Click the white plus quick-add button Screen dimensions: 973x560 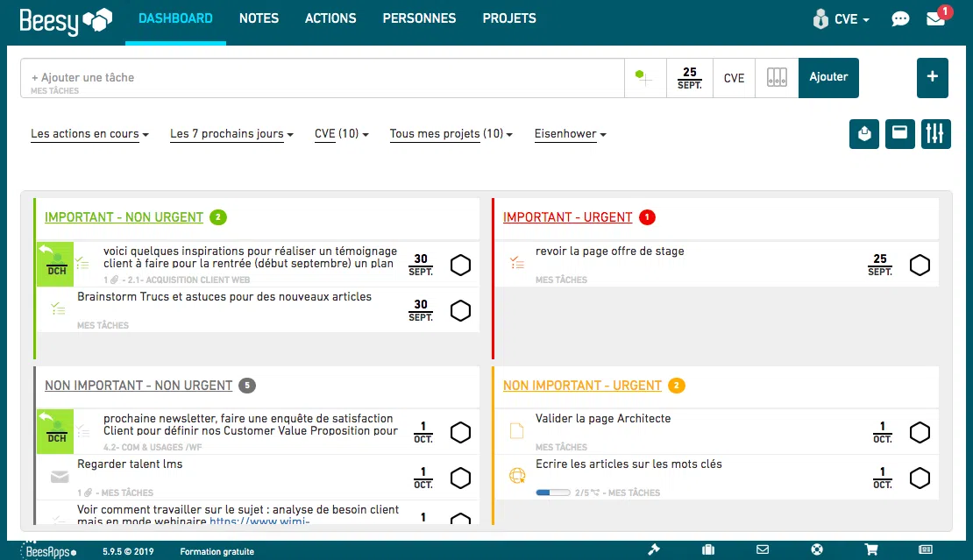[x=932, y=77]
